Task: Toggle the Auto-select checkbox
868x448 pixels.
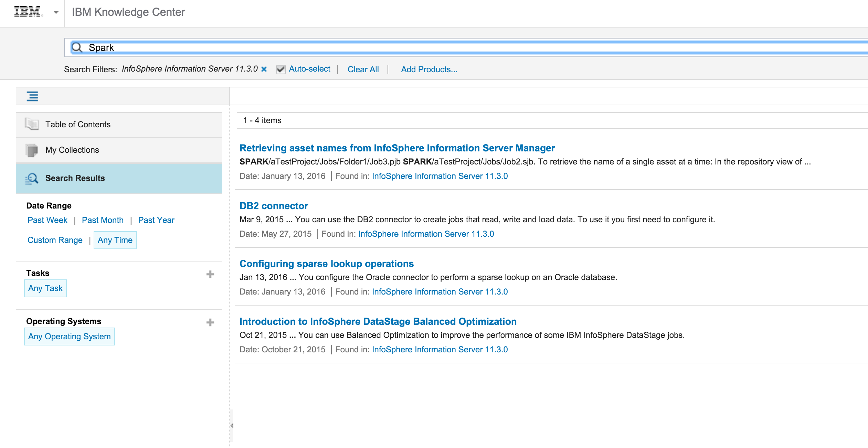Action: tap(280, 69)
